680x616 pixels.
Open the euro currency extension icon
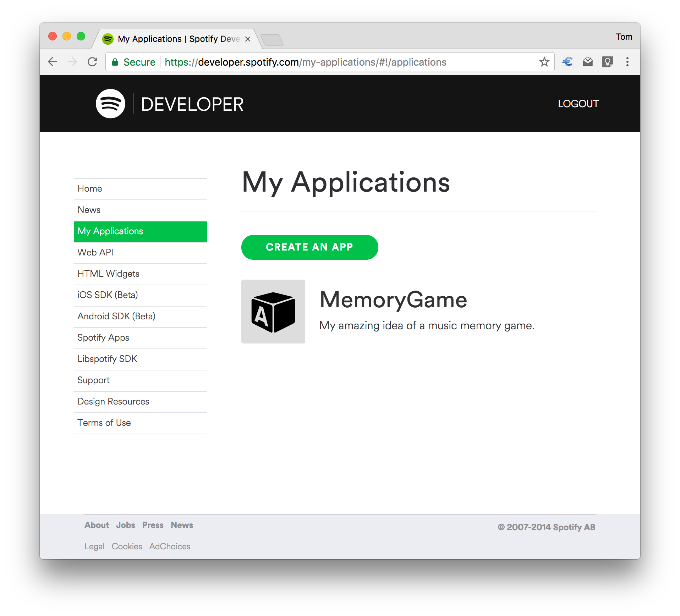click(567, 62)
